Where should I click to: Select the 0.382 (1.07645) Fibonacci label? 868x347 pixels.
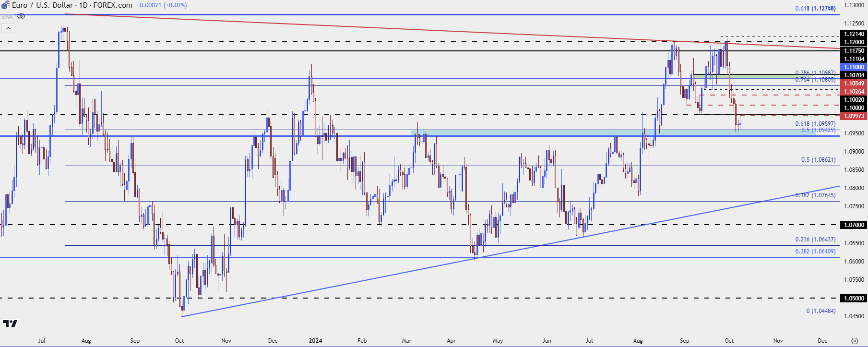pos(815,195)
